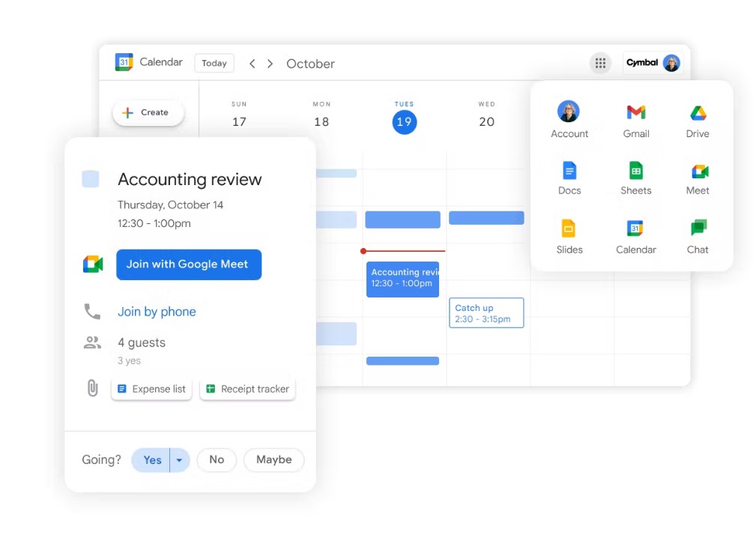Open Gmail from the apps grid
Image resolution: width=756 pixels, height=541 pixels.
635,112
